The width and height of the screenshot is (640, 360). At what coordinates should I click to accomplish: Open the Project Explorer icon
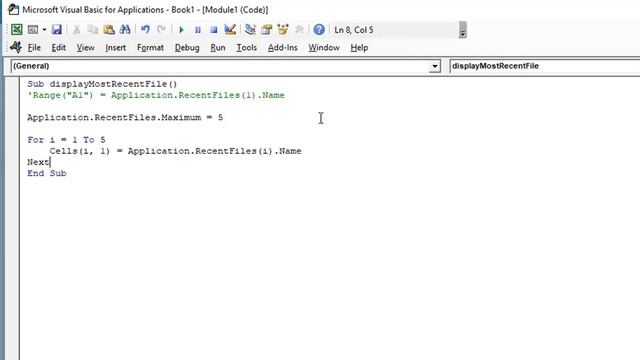click(x=251, y=30)
